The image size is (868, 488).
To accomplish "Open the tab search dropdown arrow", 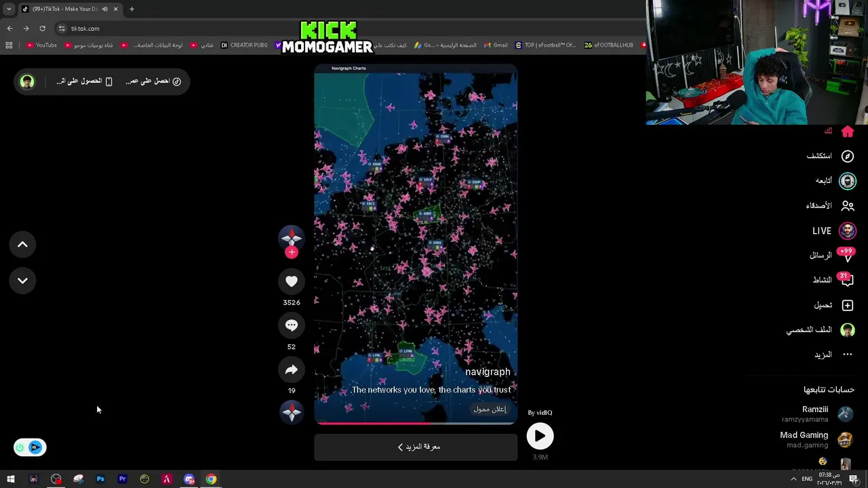I will [x=9, y=9].
